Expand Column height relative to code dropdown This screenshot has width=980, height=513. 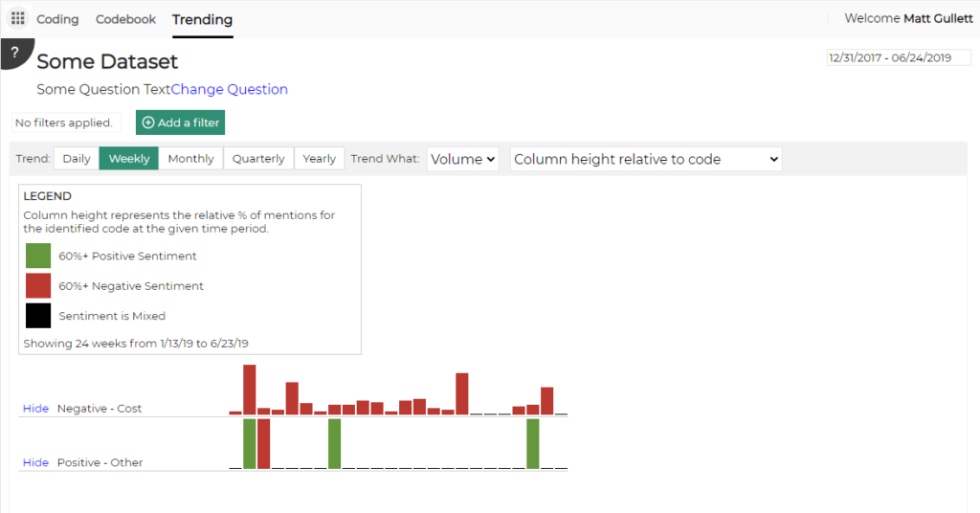coord(646,159)
